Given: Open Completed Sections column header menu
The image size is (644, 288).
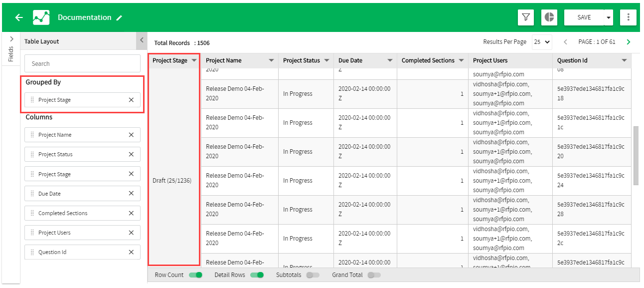Looking at the screenshot, I should point(461,60).
